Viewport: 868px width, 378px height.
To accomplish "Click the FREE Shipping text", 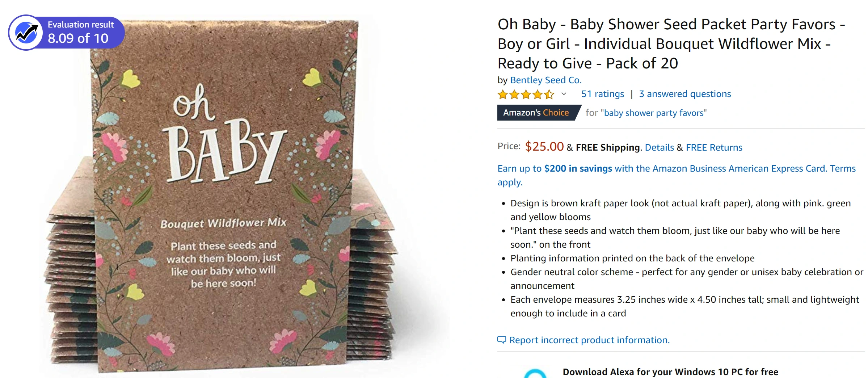I will click(608, 147).
